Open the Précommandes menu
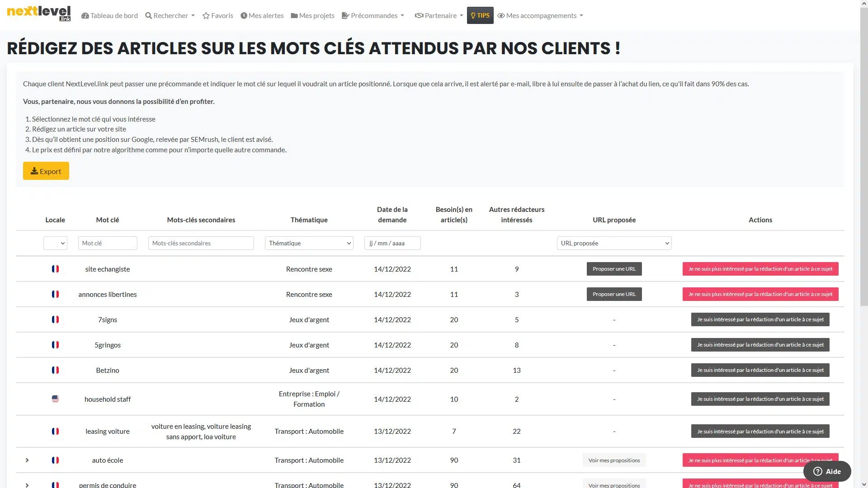Image resolution: width=868 pixels, height=488 pixels. click(x=373, y=15)
